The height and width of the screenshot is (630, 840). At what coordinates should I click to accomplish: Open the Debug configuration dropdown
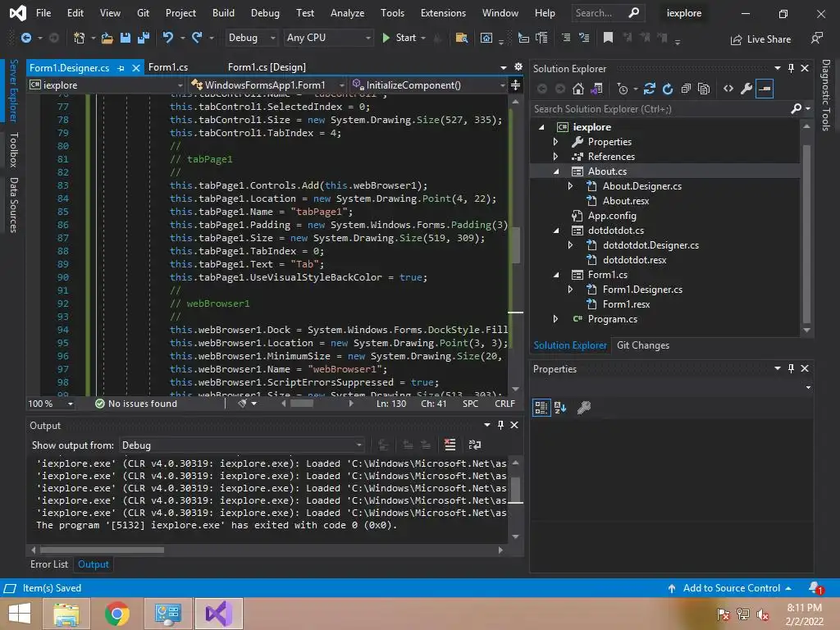pyautogui.click(x=253, y=38)
